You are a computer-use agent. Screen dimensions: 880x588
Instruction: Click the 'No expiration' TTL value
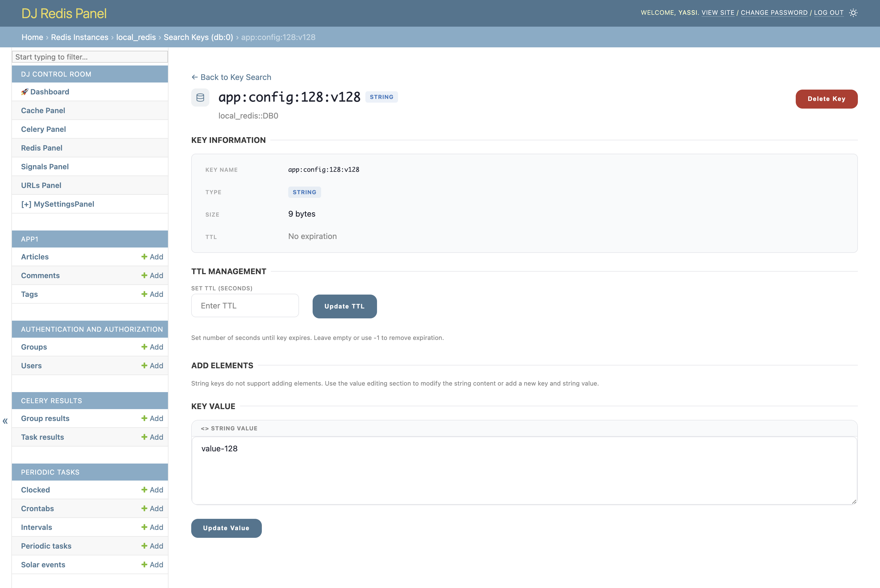313,237
